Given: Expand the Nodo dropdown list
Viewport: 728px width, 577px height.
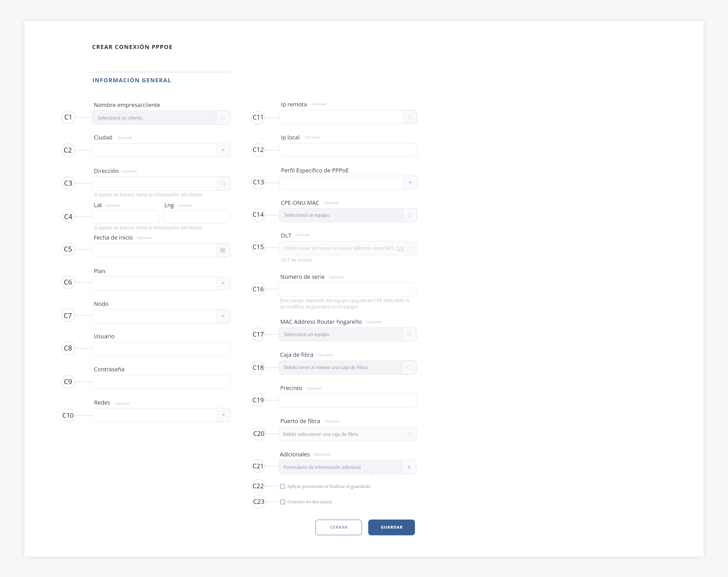Looking at the screenshot, I should [223, 317].
